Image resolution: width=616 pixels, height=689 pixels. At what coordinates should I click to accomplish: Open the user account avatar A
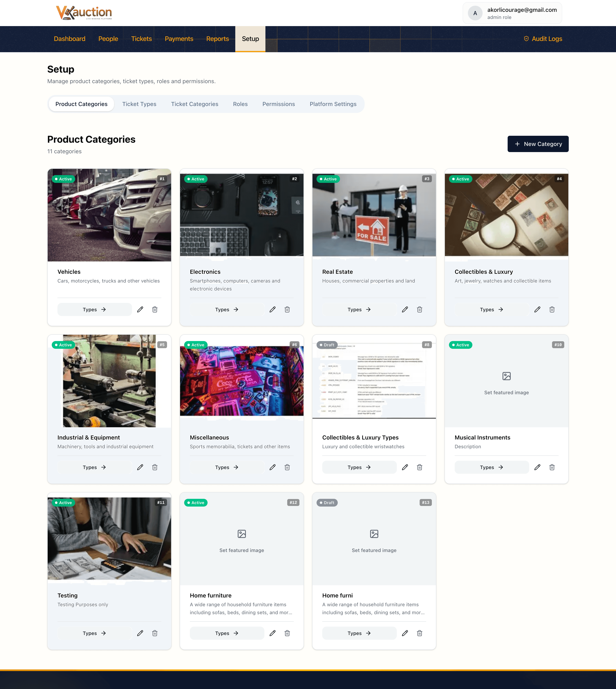tap(475, 13)
